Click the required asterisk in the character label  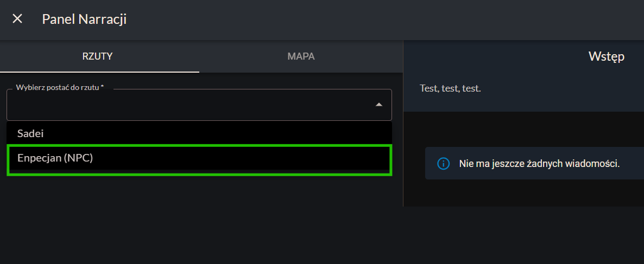point(102,87)
